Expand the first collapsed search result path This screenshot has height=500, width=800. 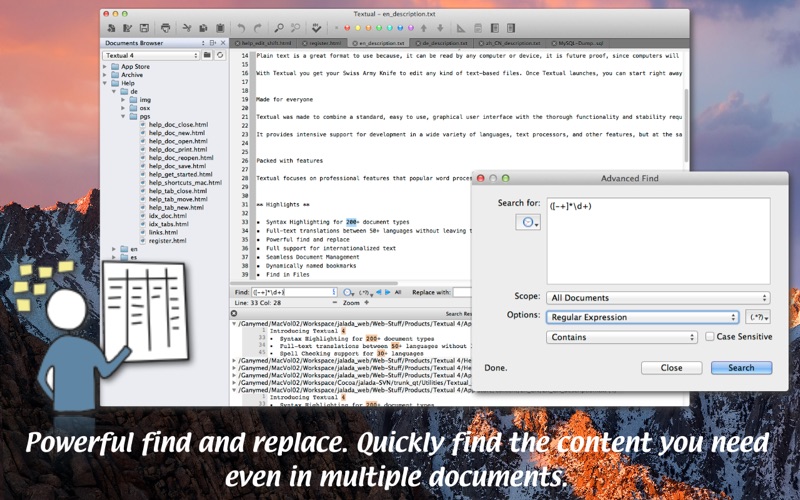[234, 360]
